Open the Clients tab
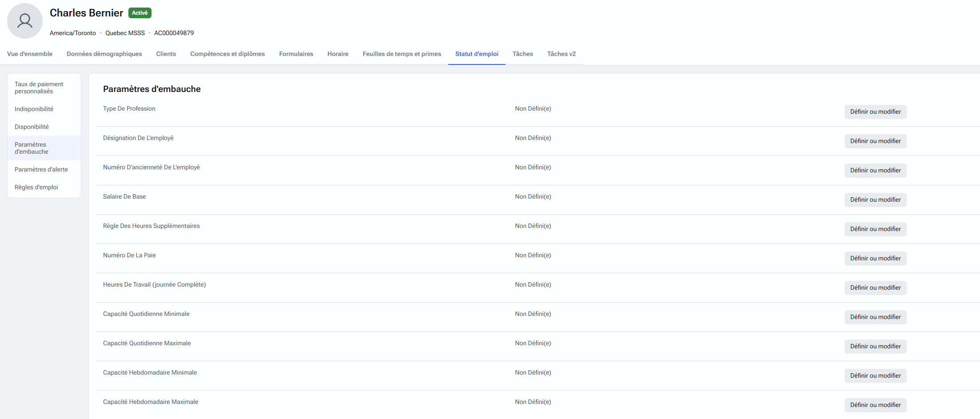Viewport: 980px width, 419px height. click(x=166, y=54)
